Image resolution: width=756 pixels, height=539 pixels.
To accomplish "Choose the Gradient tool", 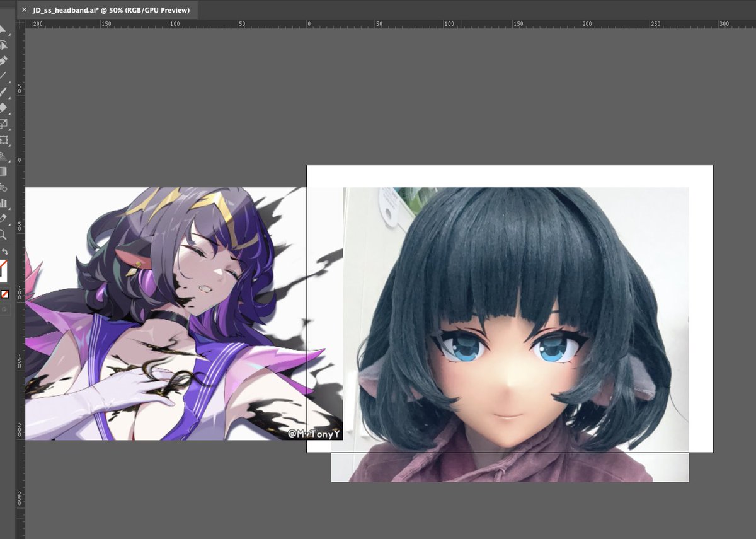I will click(x=3, y=171).
